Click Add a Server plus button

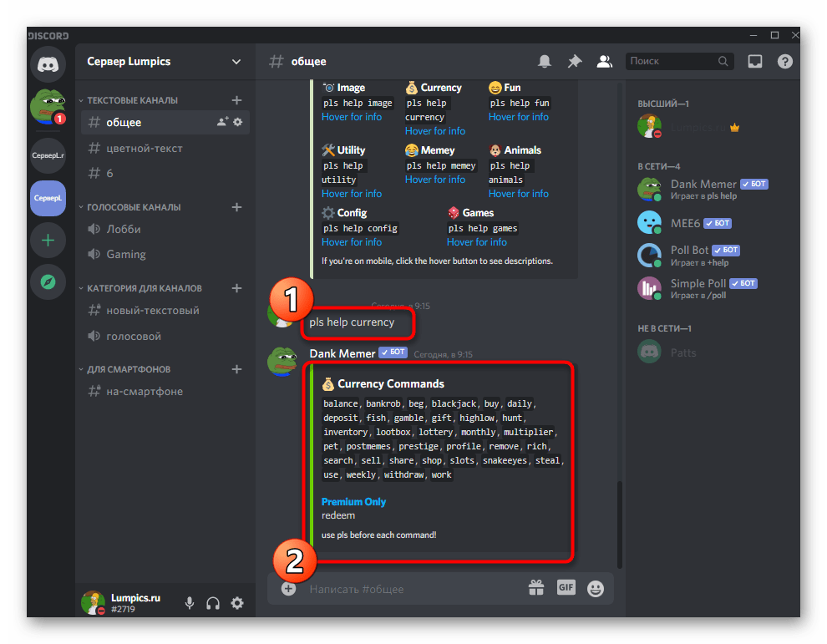coord(48,241)
